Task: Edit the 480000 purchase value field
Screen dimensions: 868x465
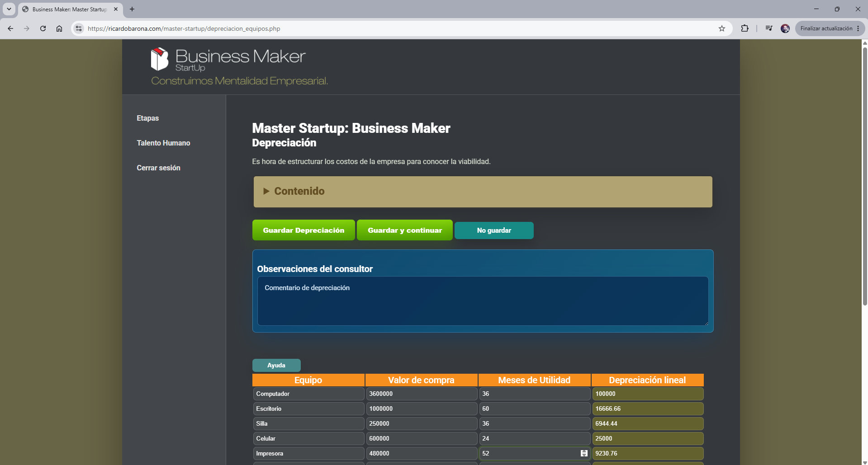Action: (422, 453)
